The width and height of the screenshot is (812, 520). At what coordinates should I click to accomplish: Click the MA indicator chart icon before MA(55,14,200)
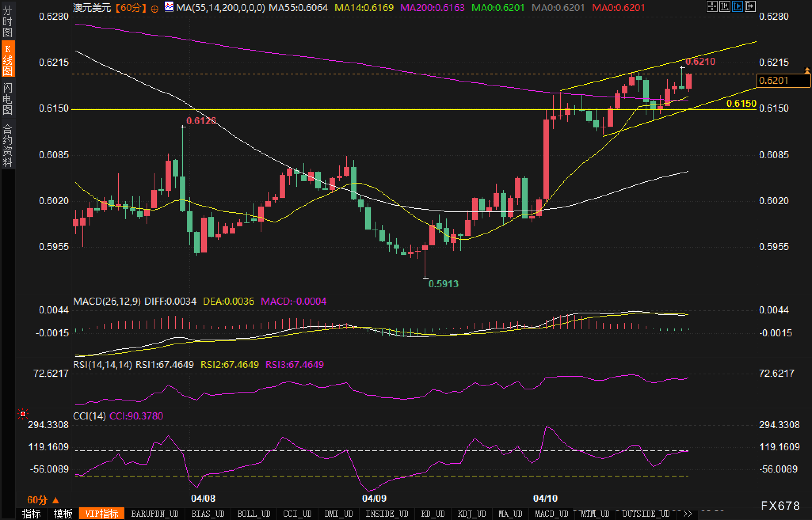169,7
